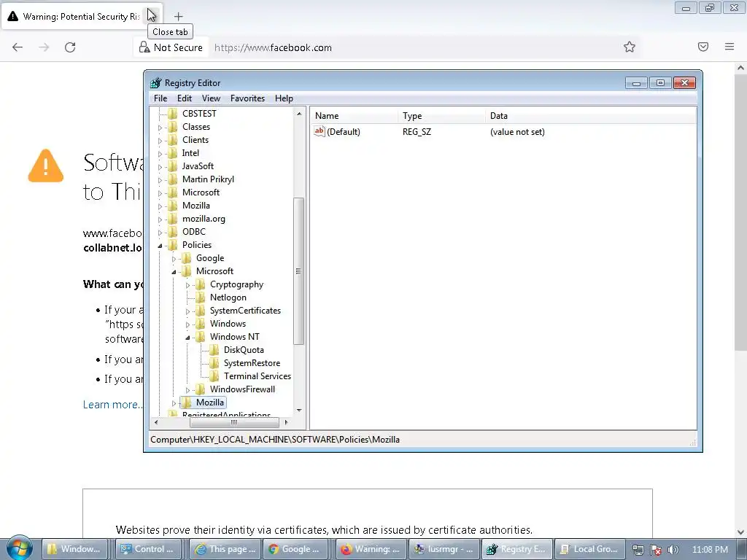Switch to Internet Explorer taskbar button
The image size is (747, 560).
coord(225,549)
